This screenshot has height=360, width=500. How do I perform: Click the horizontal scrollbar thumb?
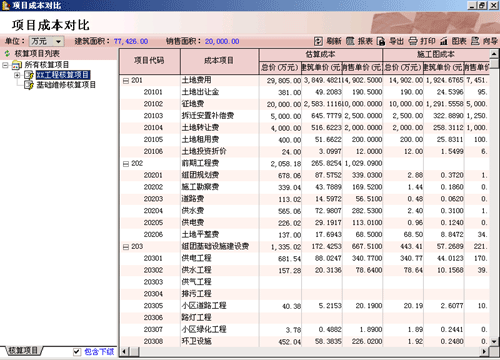pos(135,351)
